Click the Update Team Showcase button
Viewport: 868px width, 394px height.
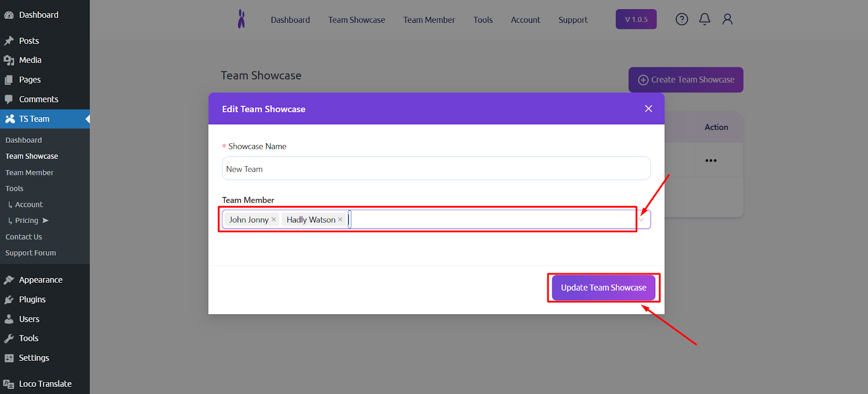click(603, 288)
